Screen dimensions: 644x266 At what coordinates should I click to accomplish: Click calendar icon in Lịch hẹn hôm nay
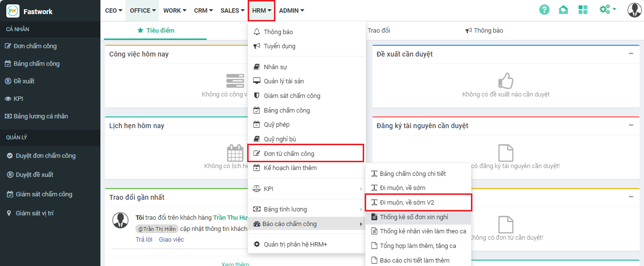tap(235, 153)
